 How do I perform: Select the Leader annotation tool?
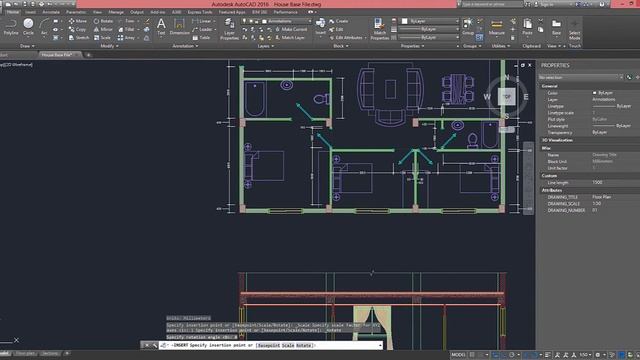pos(203,29)
